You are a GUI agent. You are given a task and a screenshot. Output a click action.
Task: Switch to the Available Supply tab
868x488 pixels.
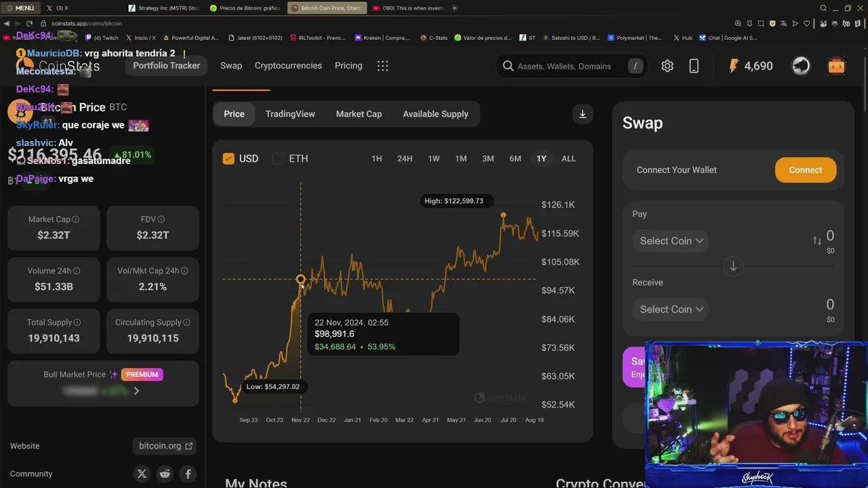[435, 114]
